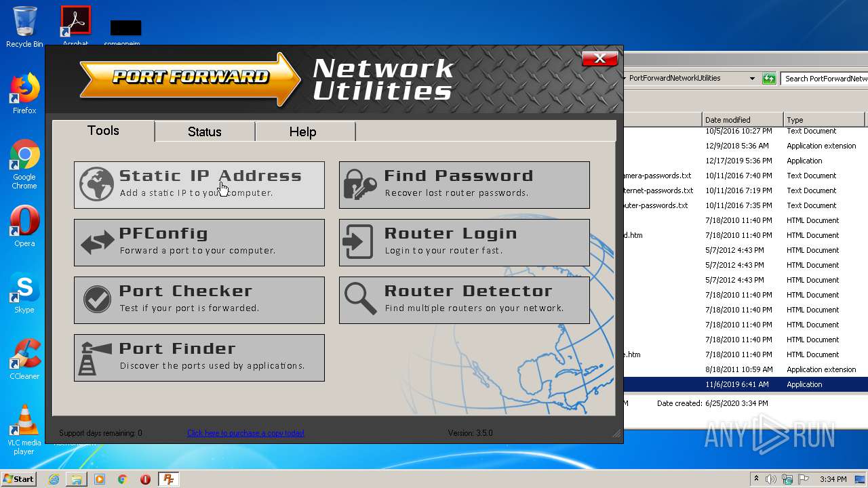Click the network icon in system tray
The height and width of the screenshot is (488, 868).
[787, 479]
